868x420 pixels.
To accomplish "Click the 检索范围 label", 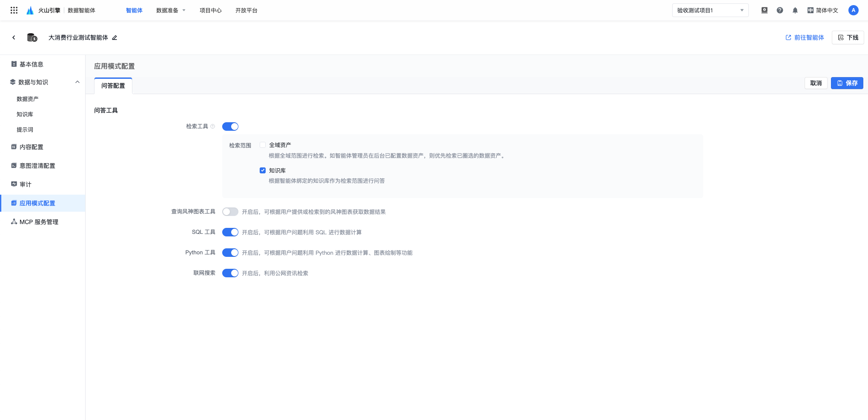I will pos(240,145).
